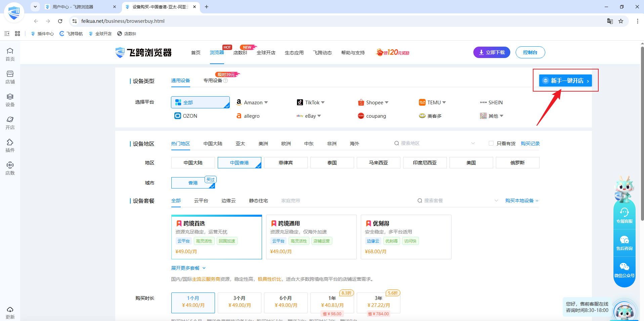Open the new tab plus icon
Image resolution: width=644 pixels, height=321 pixels.
207,7
